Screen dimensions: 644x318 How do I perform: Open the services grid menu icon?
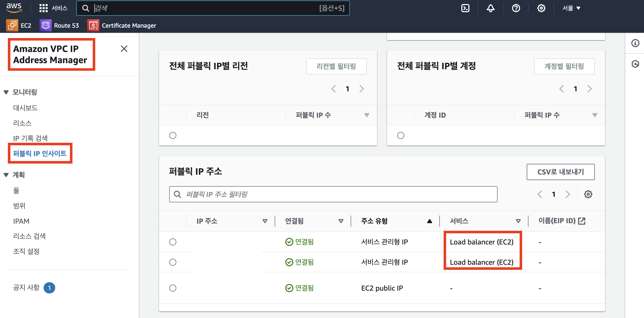[43, 8]
